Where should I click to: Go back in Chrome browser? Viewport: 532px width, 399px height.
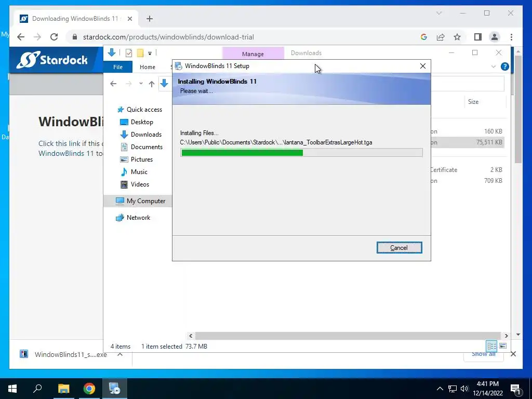[21, 37]
